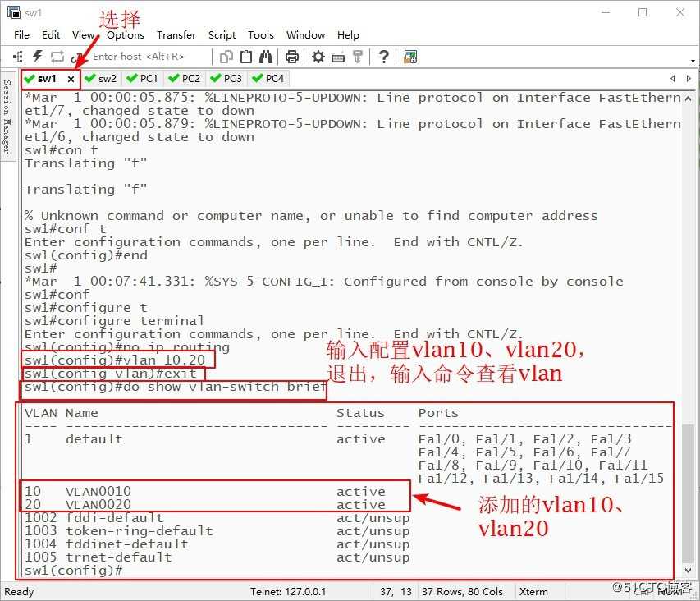Click the 'VLAN0020' table row
This screenshot has height=601, width=700.
[204, 505]
